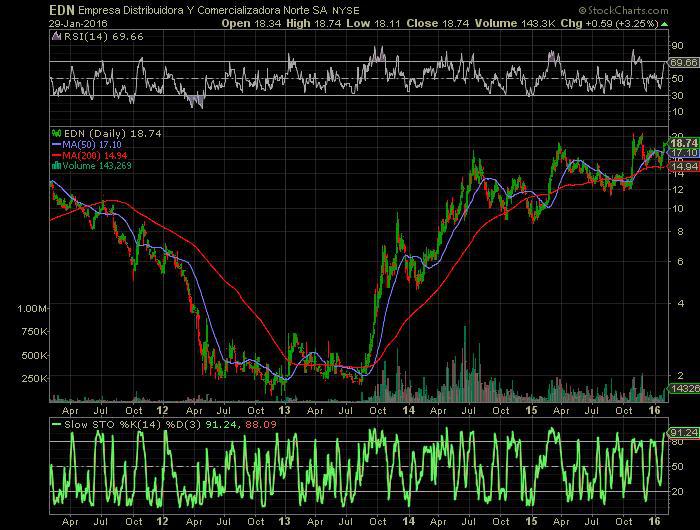Click the date 29-Jan-2016

(78, 24)
